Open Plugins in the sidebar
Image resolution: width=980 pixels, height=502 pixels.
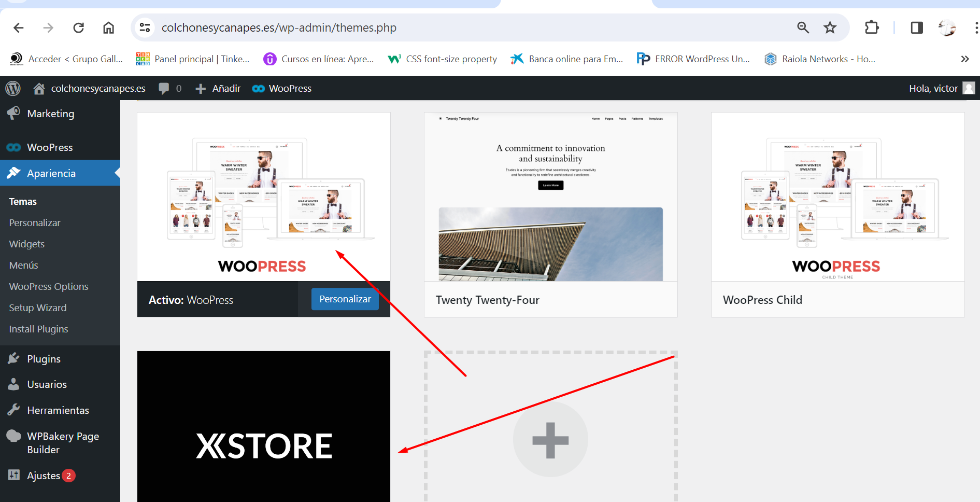[x=60, y=359]
